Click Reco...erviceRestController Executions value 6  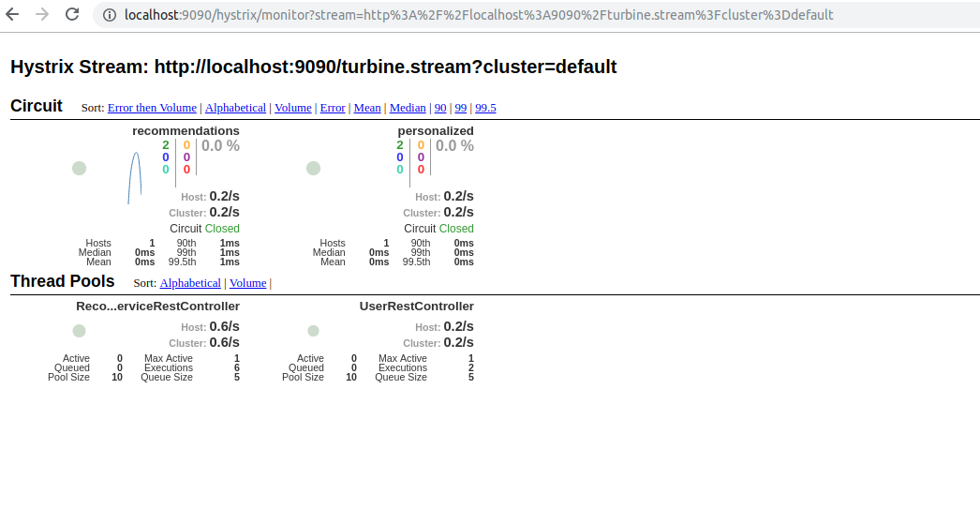[x=237, y=367]
